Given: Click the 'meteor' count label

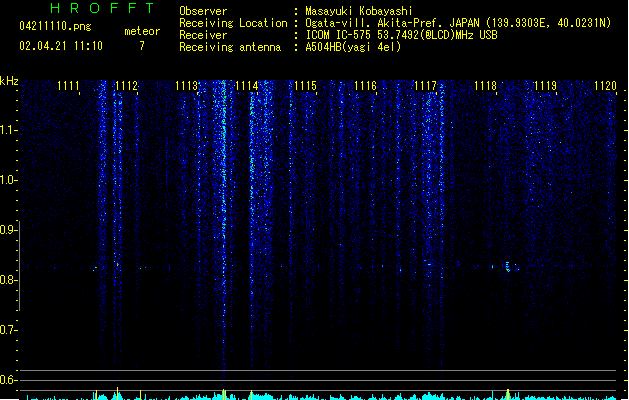Looking at the screenshot, I should [142, 31].
